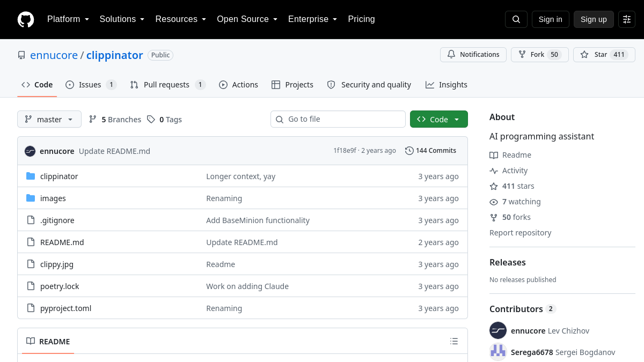The width and height of the screenshot is (644, 362).
Task: Open the Contributors heading link
Action: click(523, 309)
